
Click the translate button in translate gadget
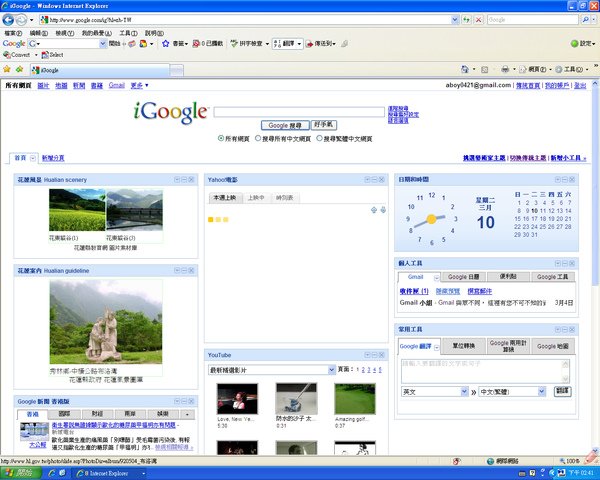562,391
